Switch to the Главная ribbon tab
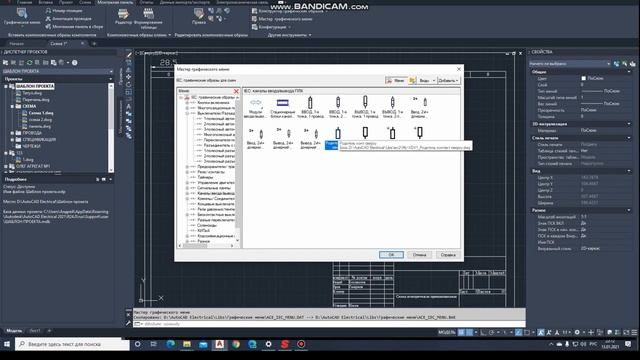The height and width of the screenshot is (360, 640). click(x=24, y=2)
